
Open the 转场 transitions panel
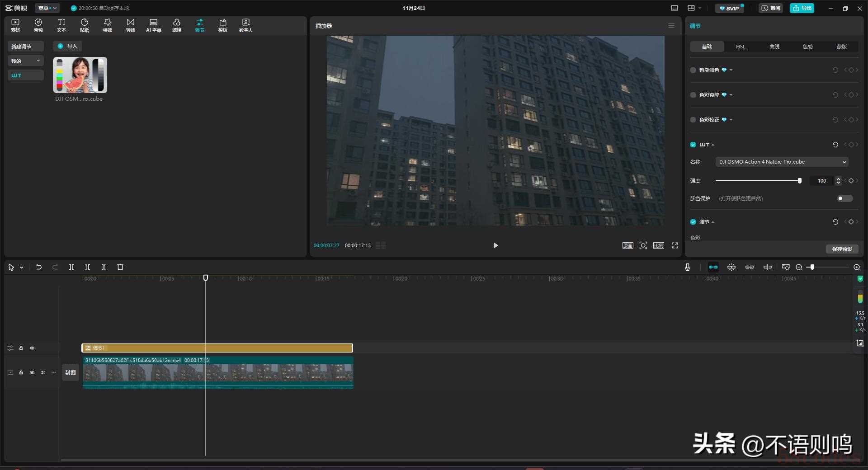coord(130,25)
